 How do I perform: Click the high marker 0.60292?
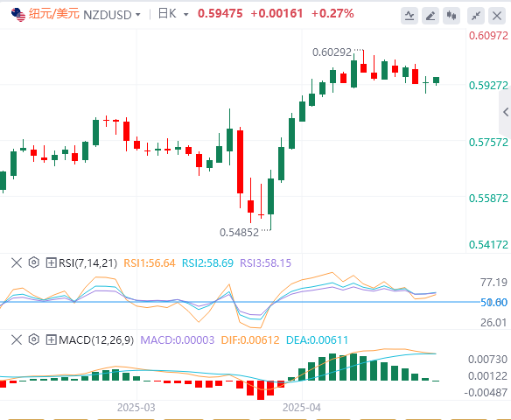pos(332,52)
